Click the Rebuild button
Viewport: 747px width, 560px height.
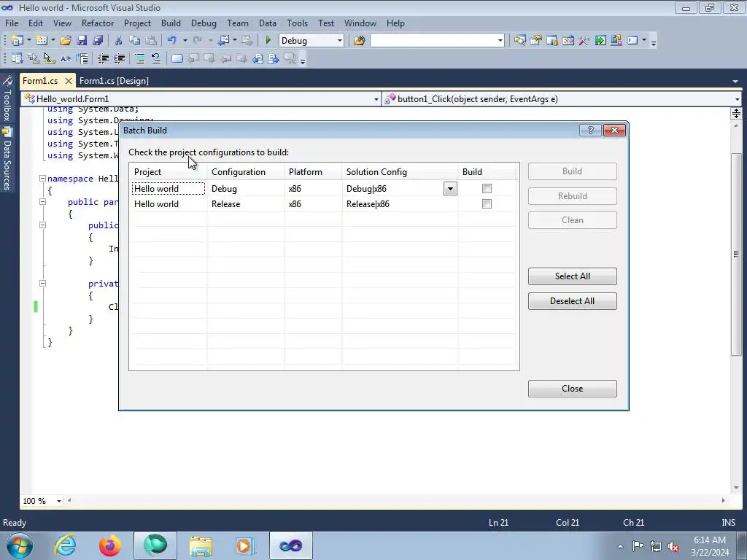tap(572, 195)
